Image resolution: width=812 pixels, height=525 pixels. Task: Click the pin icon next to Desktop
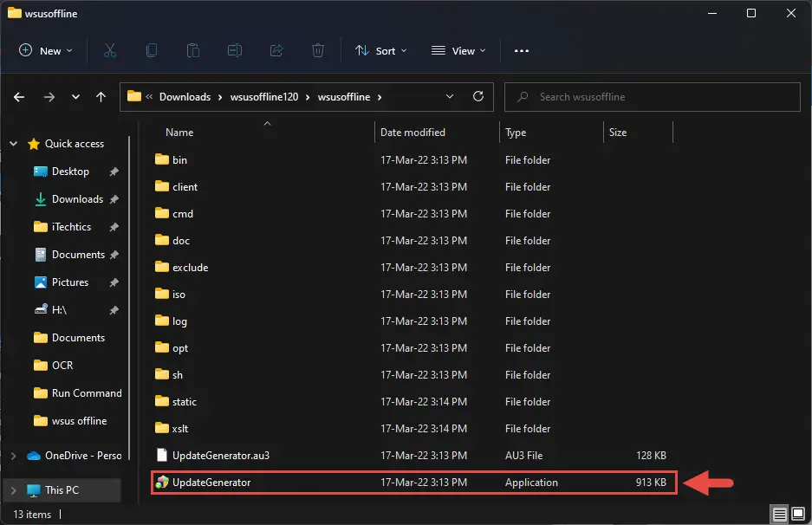[x=114, y=172]
